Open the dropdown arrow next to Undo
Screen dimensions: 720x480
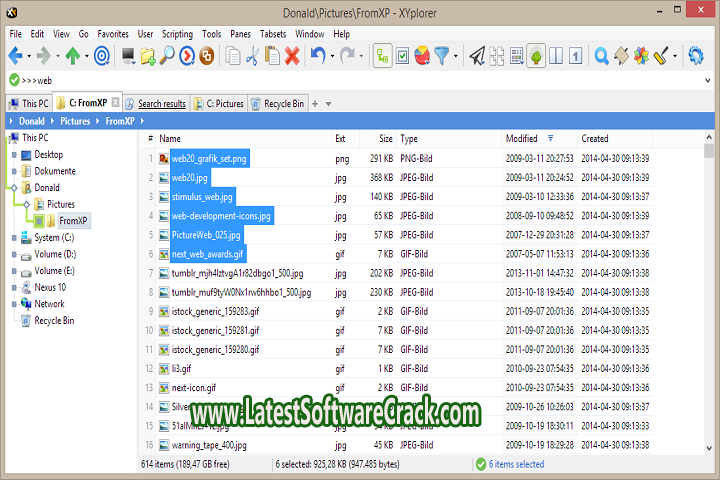click(x=332, y=56)
